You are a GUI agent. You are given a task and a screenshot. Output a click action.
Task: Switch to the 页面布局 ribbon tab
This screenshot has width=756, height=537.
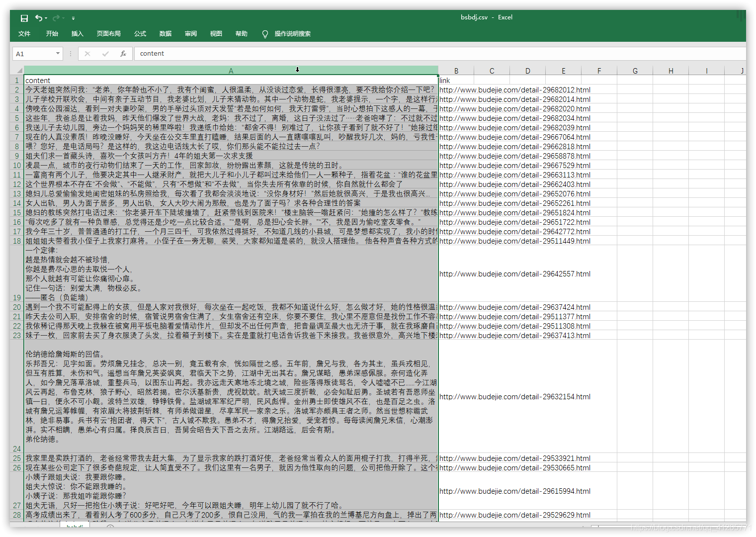[x=109, y=34]
